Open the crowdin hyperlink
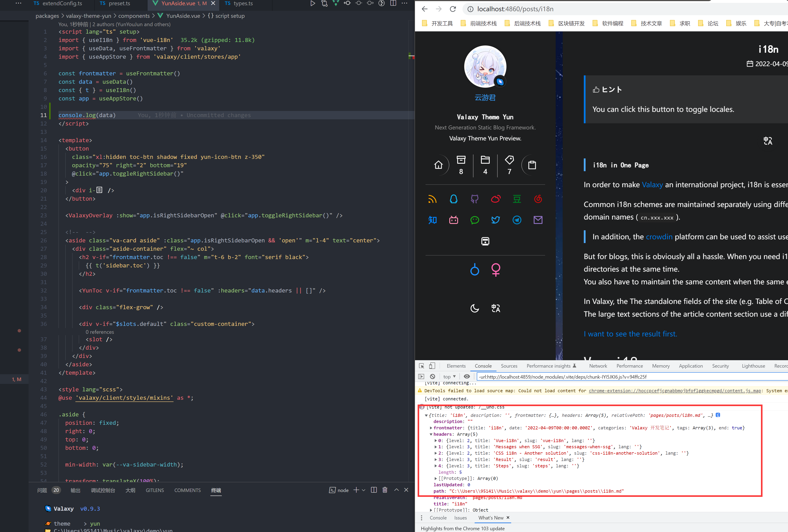 pyautogui.click(x=659, y=237)
